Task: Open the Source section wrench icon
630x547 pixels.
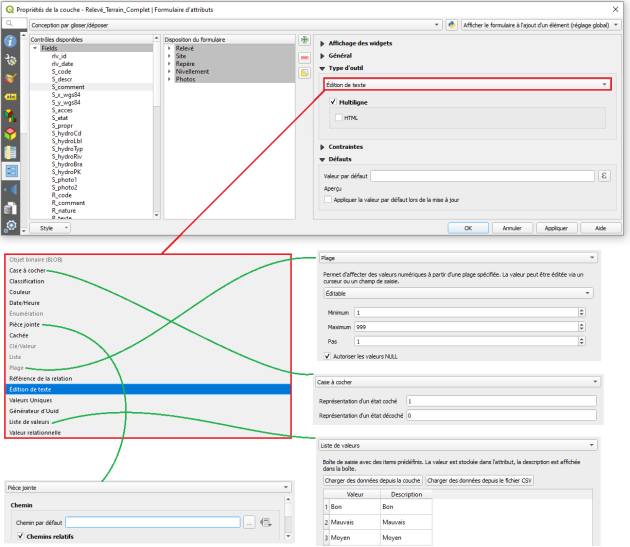Action: [x=10, y=60]
